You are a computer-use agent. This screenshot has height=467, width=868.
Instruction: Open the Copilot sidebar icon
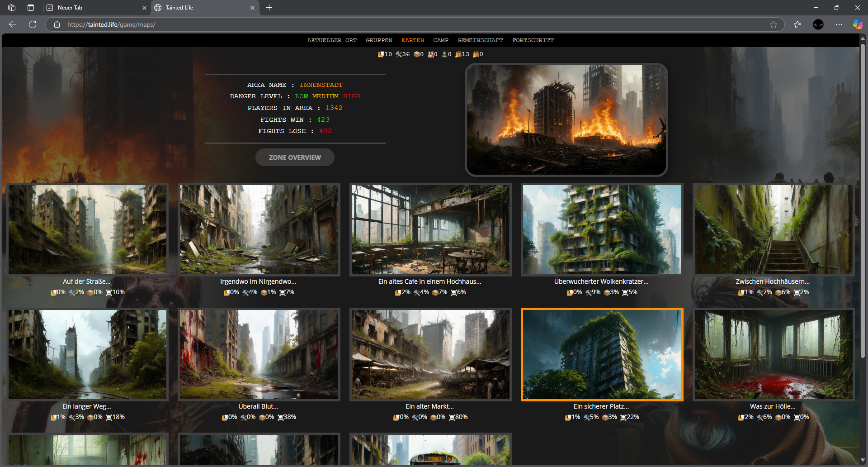click(858, 24)
